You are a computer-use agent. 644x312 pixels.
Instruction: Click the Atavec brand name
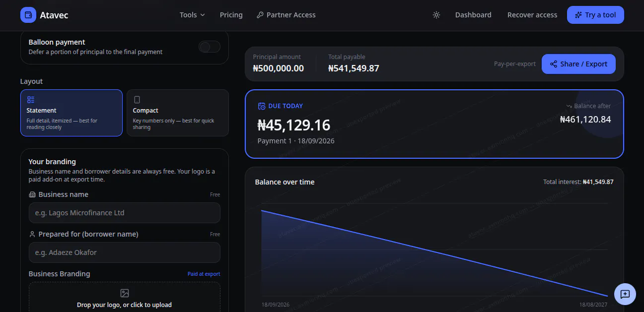point(54,15)
